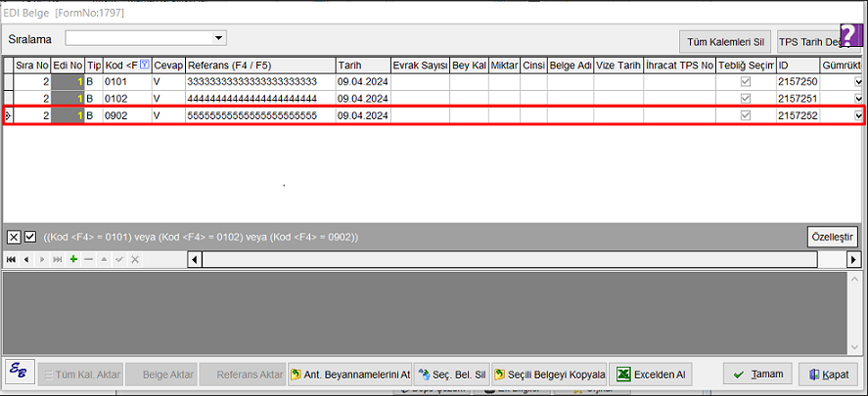Screen dimensions: 868x396
Task: Expand Gümrük dropdown in ID 2157250 row
Action: pos(858,82)
